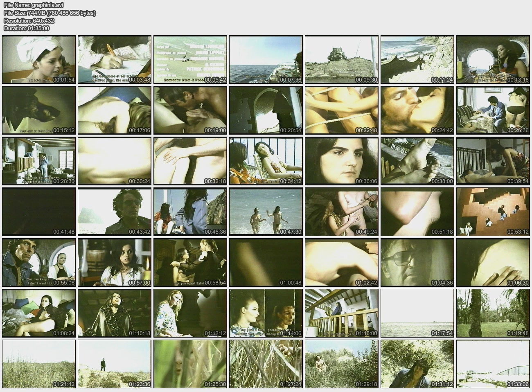Click the thumbnail stamped 01:06:30
The width and height of the screenshot is (532, 392).
(493, 263)
